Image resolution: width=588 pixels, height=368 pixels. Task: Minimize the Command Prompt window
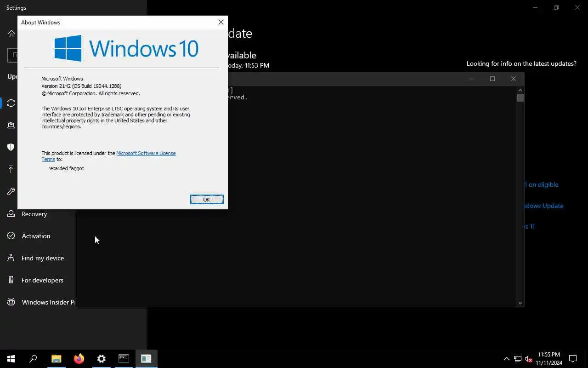point(471,79)
